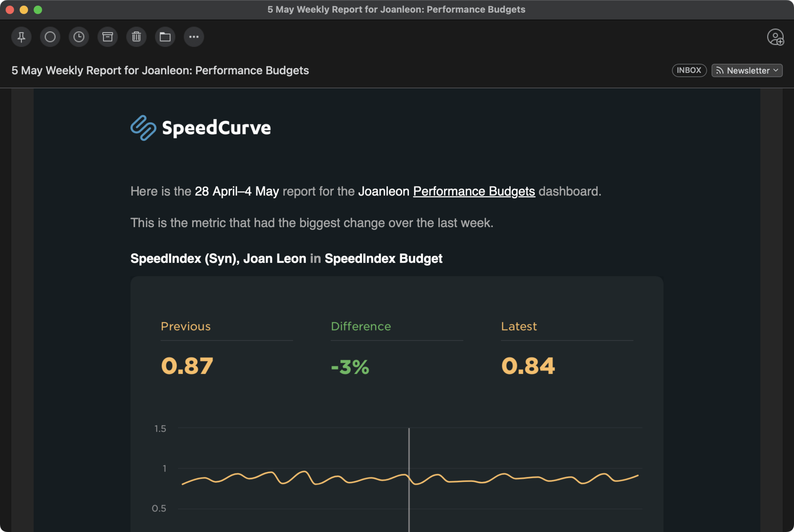The height and width of the screenshot is (532, 794).
Task: Click the green fullscreen window button
Action: [38, 10]
